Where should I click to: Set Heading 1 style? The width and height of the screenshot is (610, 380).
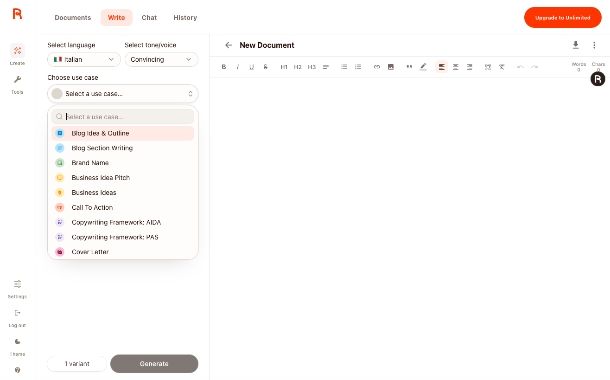(x=284, y=67)
